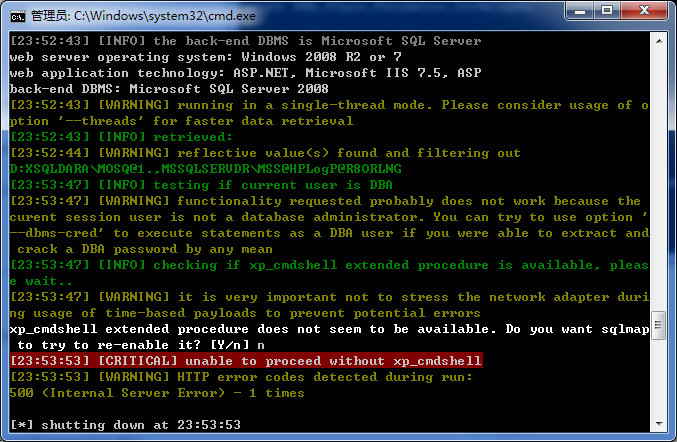677x442 pixels.
Task: Click the scrollbar up arrow
Action: coord(659,41)
